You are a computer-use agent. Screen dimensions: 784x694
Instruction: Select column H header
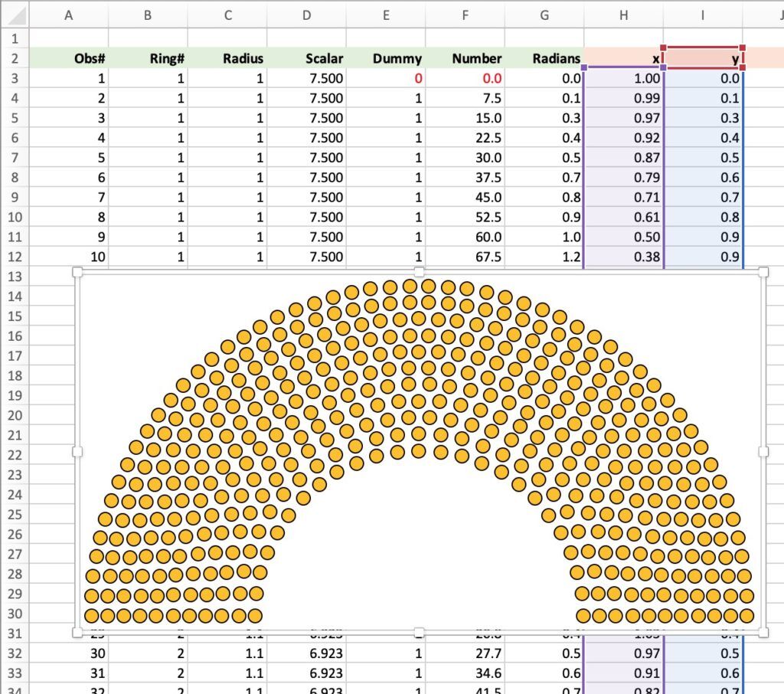pos(623,14)
